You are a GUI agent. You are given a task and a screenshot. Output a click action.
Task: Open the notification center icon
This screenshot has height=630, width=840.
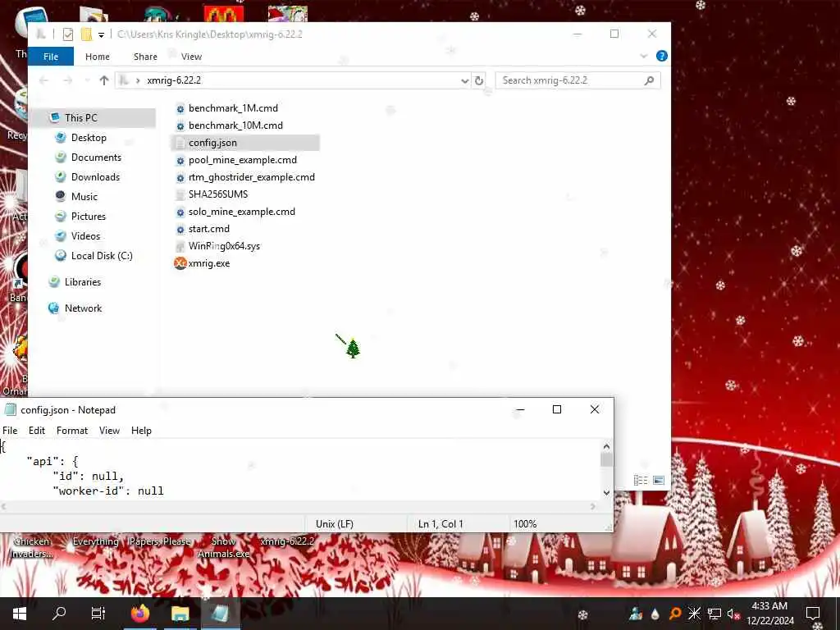click(813, 614)
